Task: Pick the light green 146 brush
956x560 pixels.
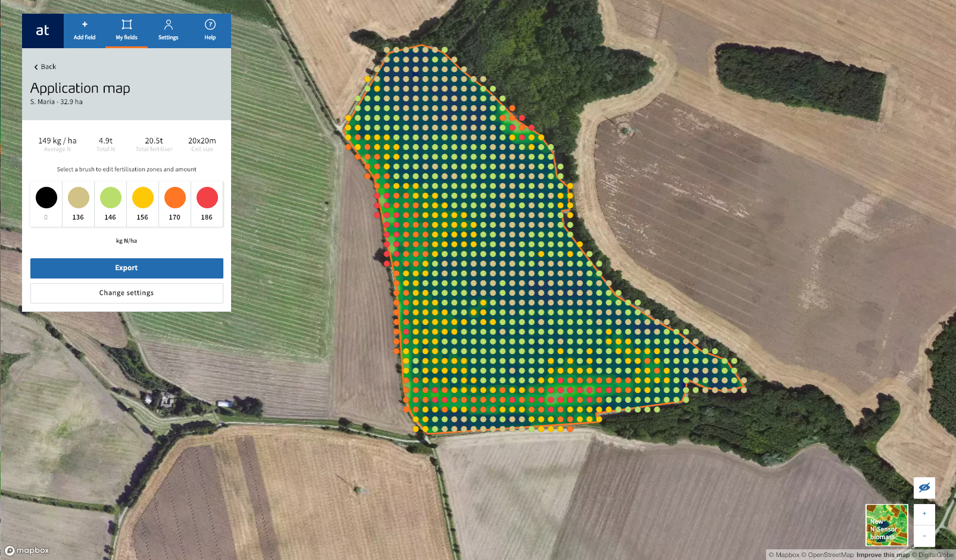Action: pyautogui.click(x=110, y=198)
